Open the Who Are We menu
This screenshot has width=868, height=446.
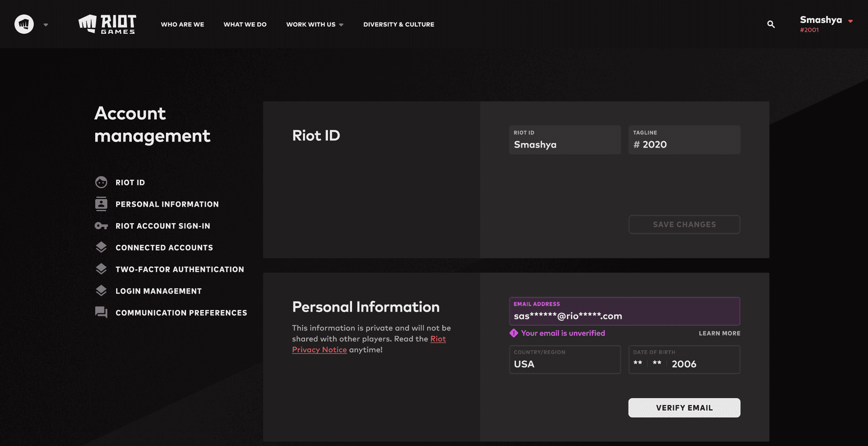pos(182,25)
